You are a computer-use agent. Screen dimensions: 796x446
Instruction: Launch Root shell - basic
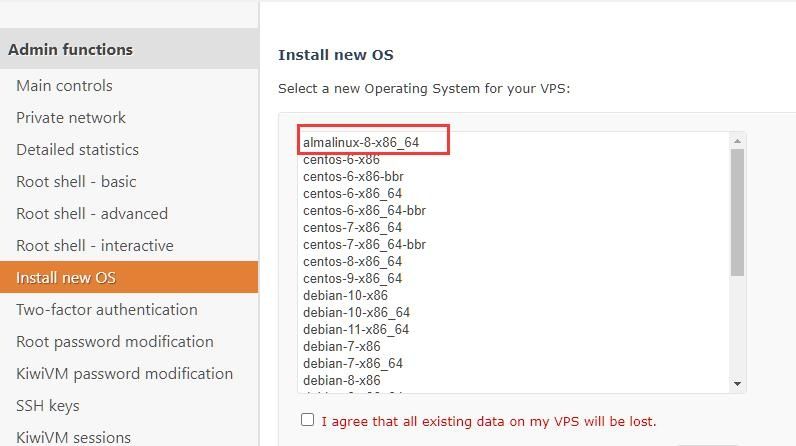76,182
